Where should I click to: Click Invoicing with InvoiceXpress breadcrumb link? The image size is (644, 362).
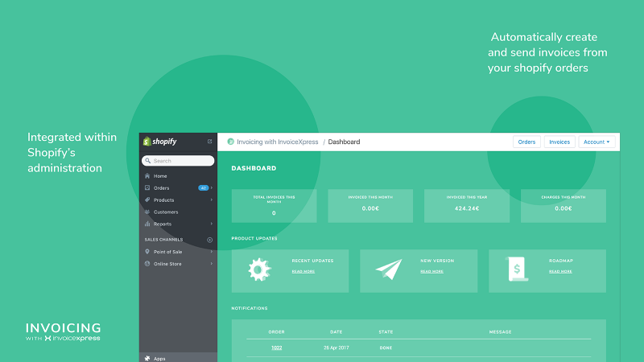(277, 142)
